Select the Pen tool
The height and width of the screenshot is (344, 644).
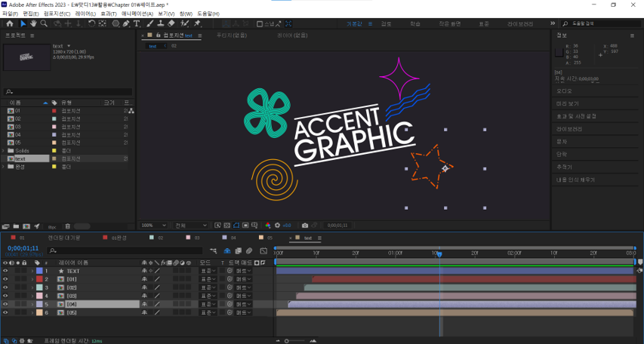pyautogui.click(x=126, y=24)
